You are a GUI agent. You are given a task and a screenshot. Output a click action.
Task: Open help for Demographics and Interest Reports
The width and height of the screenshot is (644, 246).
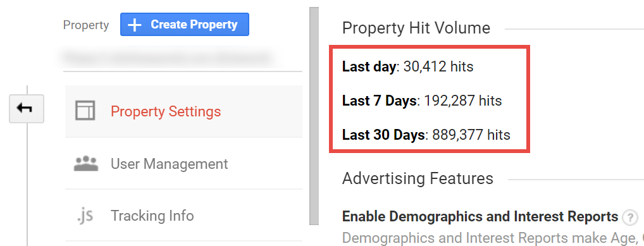pos(629,218)
